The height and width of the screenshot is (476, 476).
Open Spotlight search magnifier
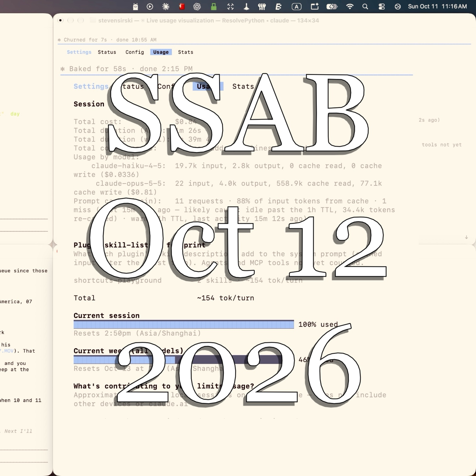pyautogui.click(x=365, y=7)
